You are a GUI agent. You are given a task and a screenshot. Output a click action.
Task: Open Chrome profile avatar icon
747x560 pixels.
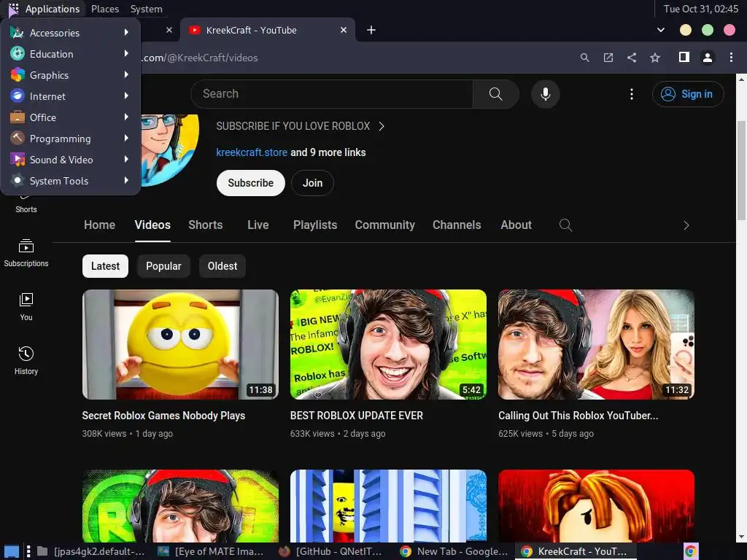(708, 58)
